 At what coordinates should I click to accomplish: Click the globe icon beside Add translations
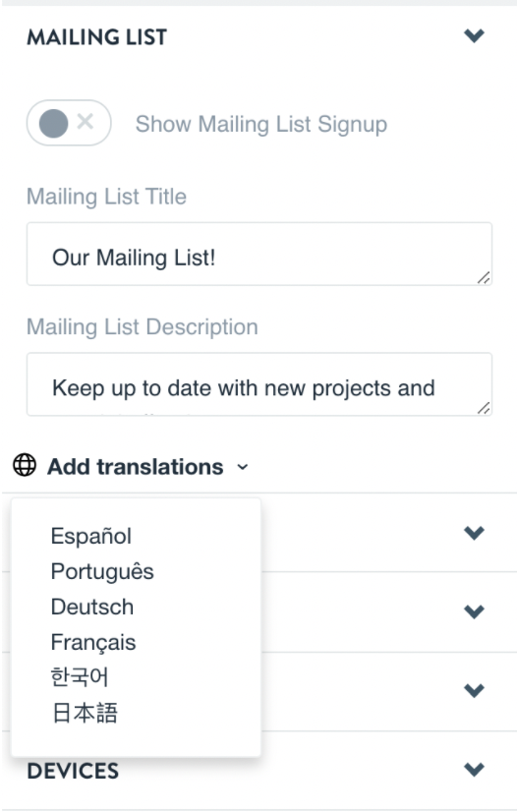pos(25,465)
